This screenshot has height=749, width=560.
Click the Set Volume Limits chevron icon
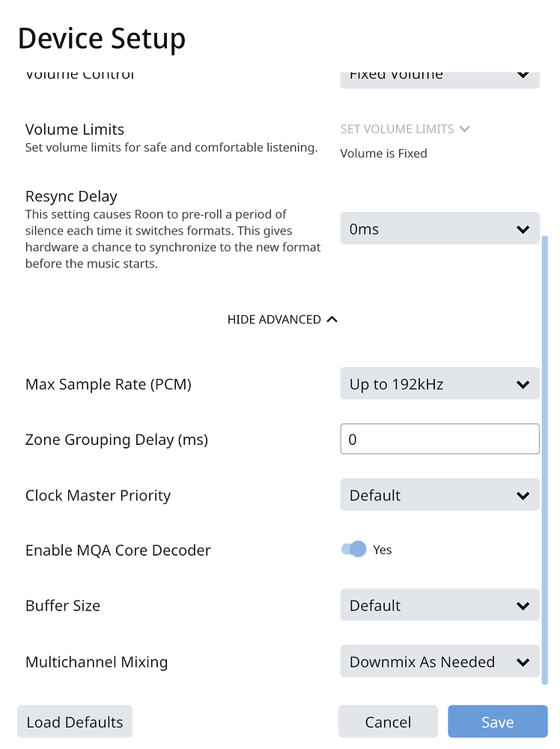click(465, 129)
